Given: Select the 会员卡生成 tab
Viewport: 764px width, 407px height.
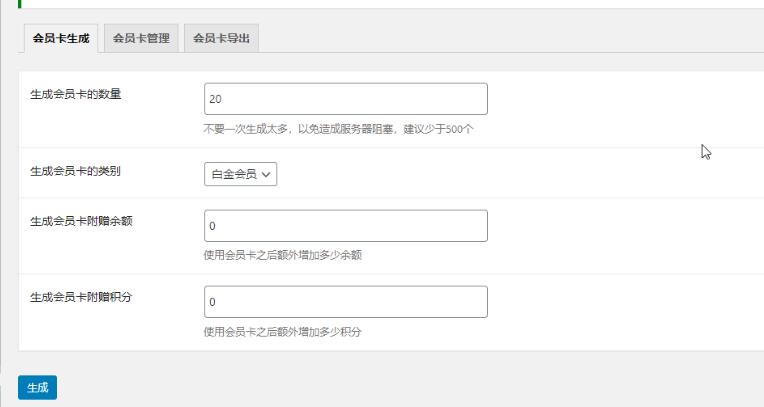Looking at the screenshot, I should tap(61, 38).
